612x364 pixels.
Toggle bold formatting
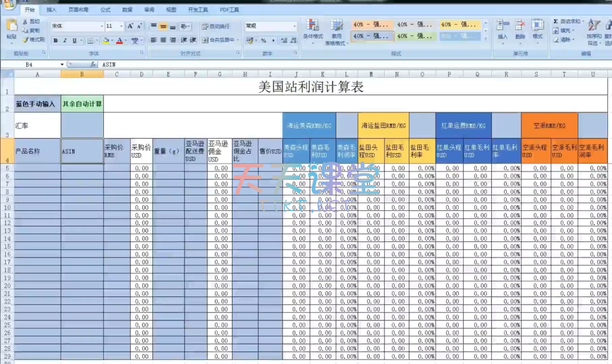[x=56, y=41]
